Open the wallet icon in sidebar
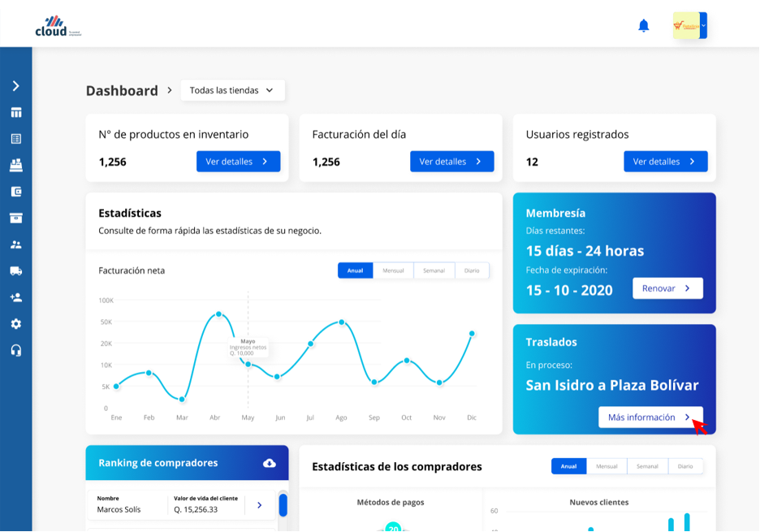 (x=16, y=192)
